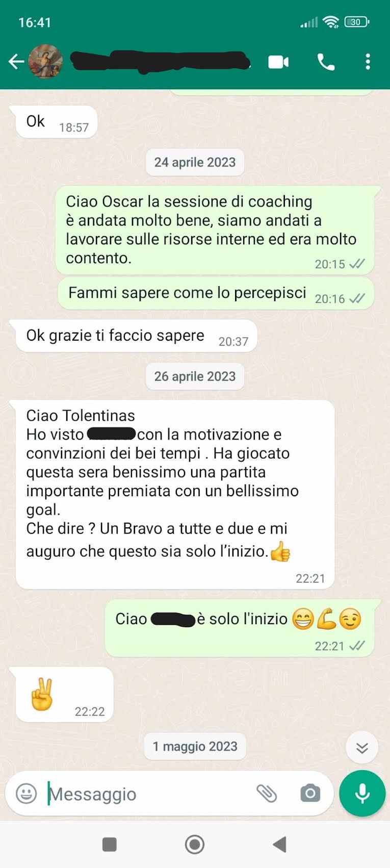Tap the Android home navigation button

click(194, 844)
